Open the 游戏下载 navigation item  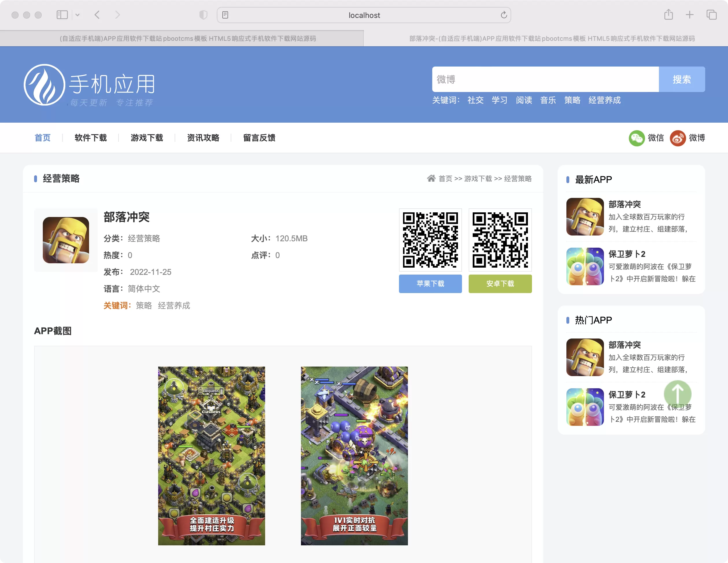(147, 138)
